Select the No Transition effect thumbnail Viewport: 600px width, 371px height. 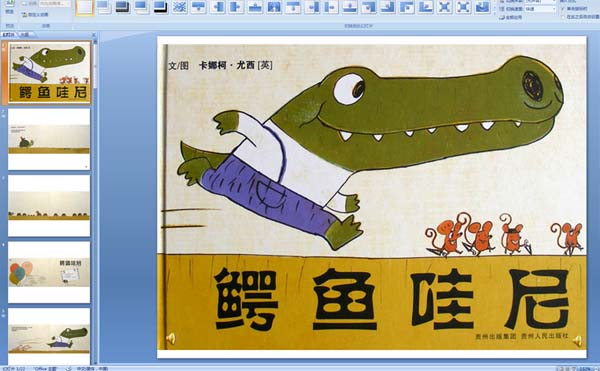click(x=85, y=7)
